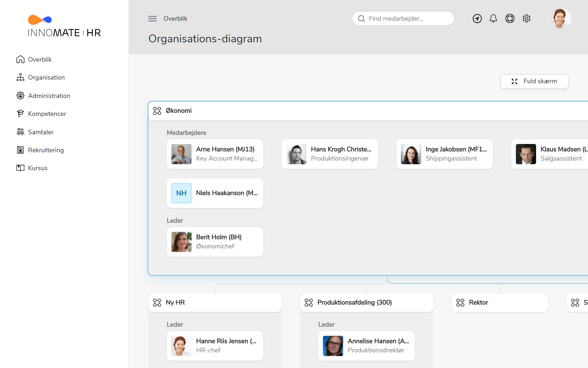Click the Innomate HR logo
Viewport: 588px width, 368px height.
(64, 26)
